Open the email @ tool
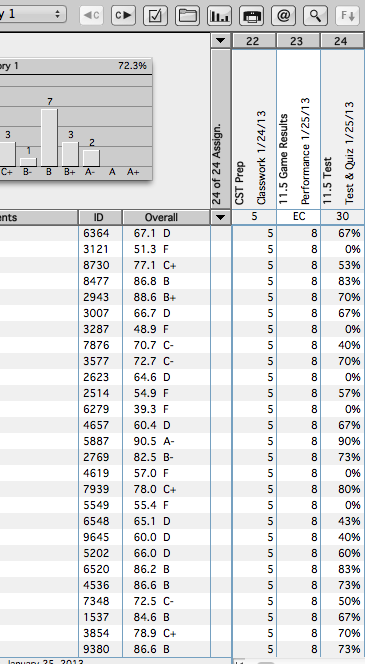Viewport: 365px width, 664px height. 283,16
